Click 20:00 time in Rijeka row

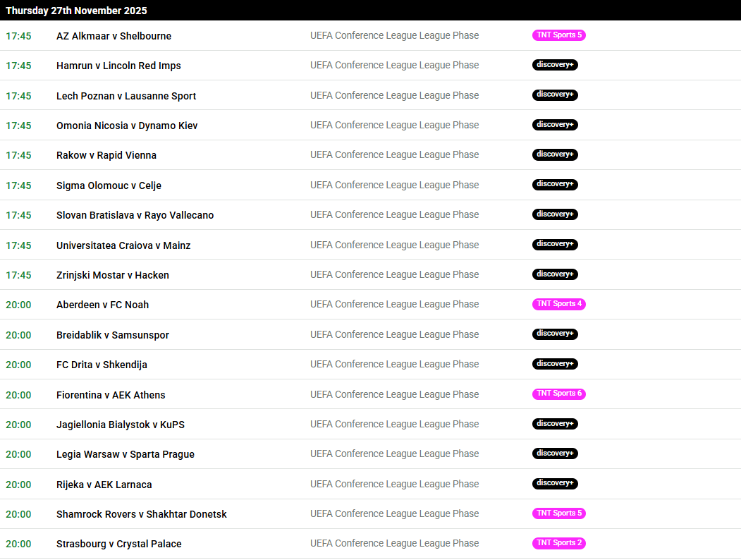[18, 485]
